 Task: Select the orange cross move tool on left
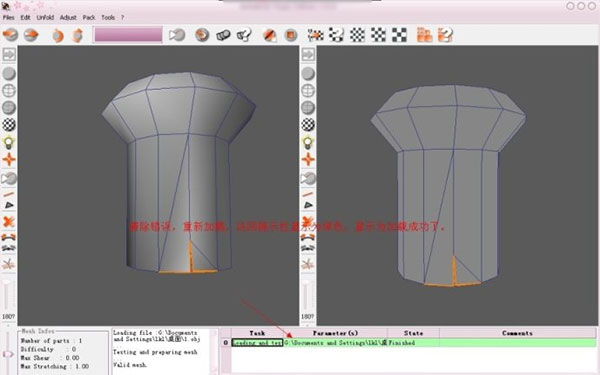9,160
